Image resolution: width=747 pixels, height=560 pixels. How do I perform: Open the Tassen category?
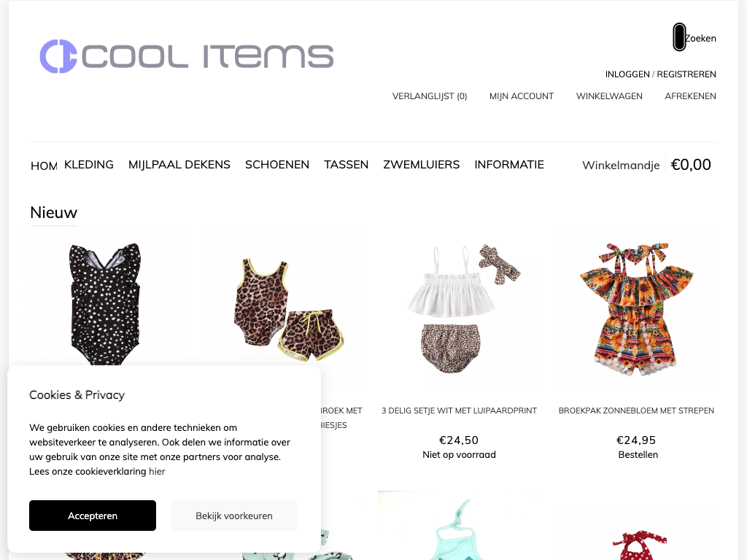[x=346, y=165]
